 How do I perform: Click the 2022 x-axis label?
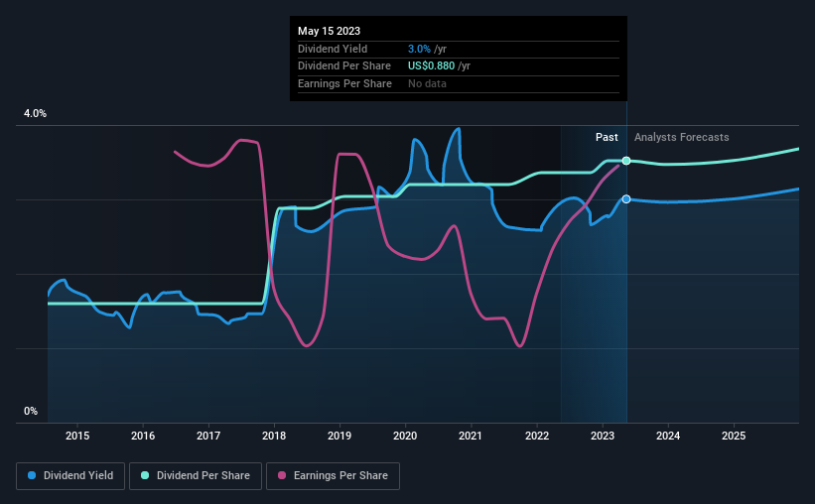(x=537, y=436)
